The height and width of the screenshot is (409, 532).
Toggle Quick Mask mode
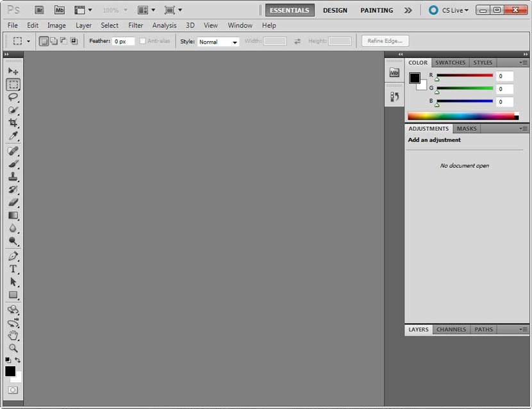click(x=13, y=389)
